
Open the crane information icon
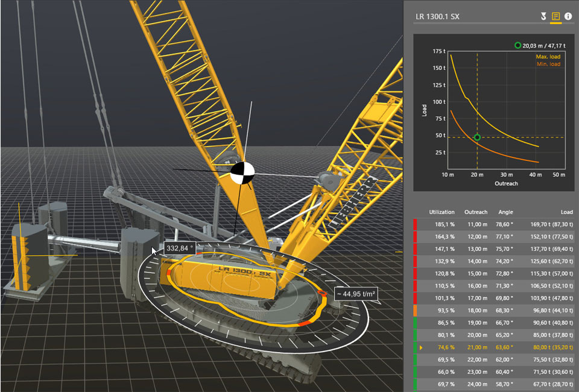pos(568,16)
